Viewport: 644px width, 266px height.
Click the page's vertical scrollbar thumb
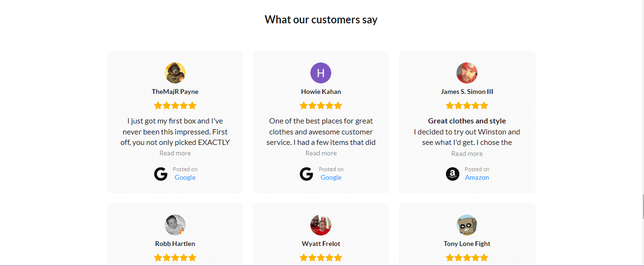(x=644, y=206)
